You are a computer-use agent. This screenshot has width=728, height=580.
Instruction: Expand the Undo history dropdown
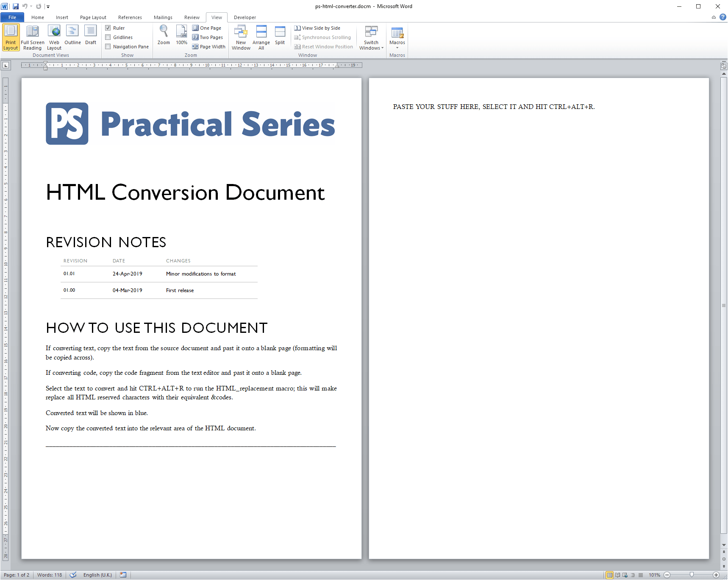[31, 6]
